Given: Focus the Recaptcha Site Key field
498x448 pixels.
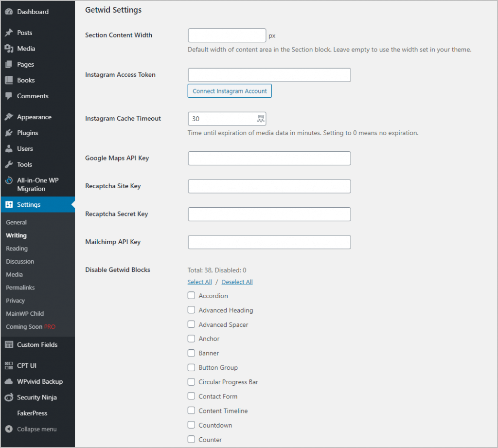Looking at the screenshot, I should 269,186.
